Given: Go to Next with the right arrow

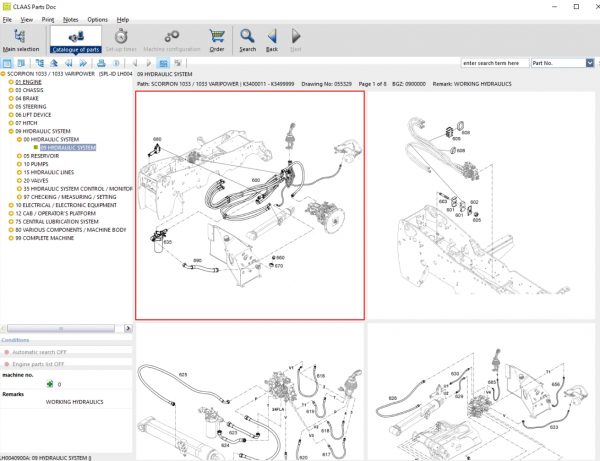Looking at the screenshot, I should click(x=296, y=40).
